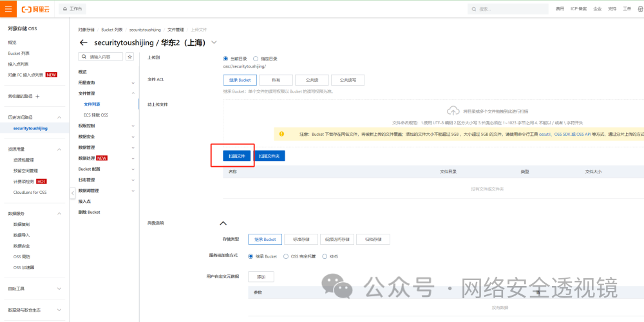Open CloudLens for OSS sidebar item

(30, 192)
